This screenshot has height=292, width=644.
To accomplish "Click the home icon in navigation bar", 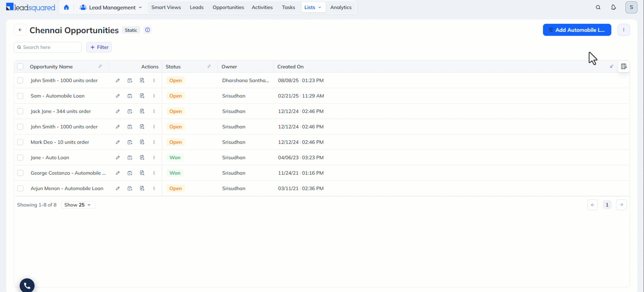I will (66, 7).
